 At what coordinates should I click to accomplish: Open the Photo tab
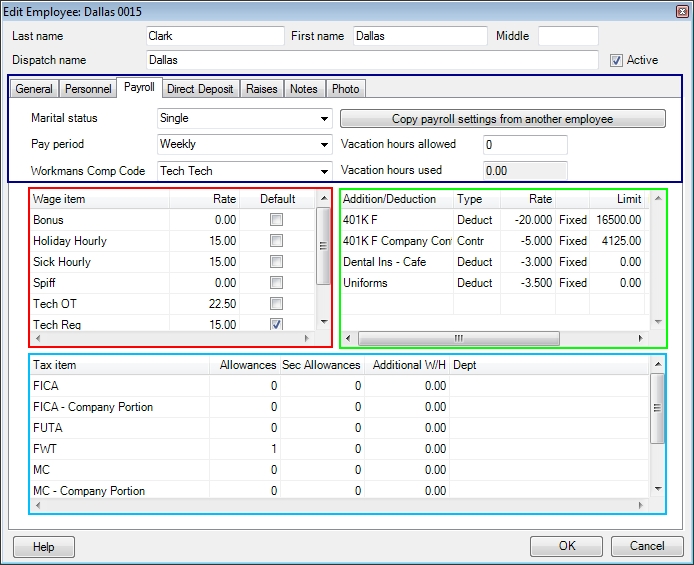point(345,89)
